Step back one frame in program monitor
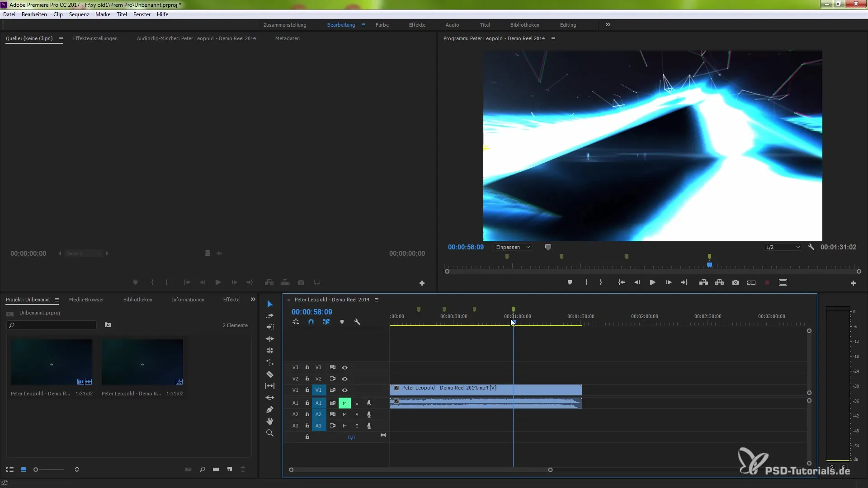The height and width of the screenshot is (488, 868). click(637, 282)
